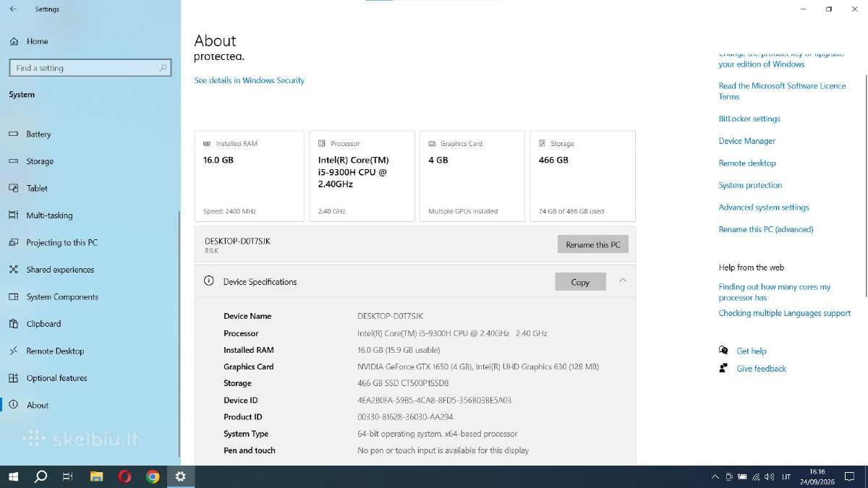Switch LIT input language indicator

[787, 476]
